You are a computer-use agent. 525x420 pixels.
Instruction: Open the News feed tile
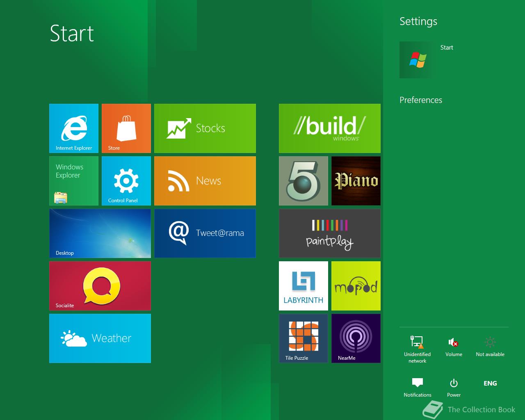(x=205, y=181)
